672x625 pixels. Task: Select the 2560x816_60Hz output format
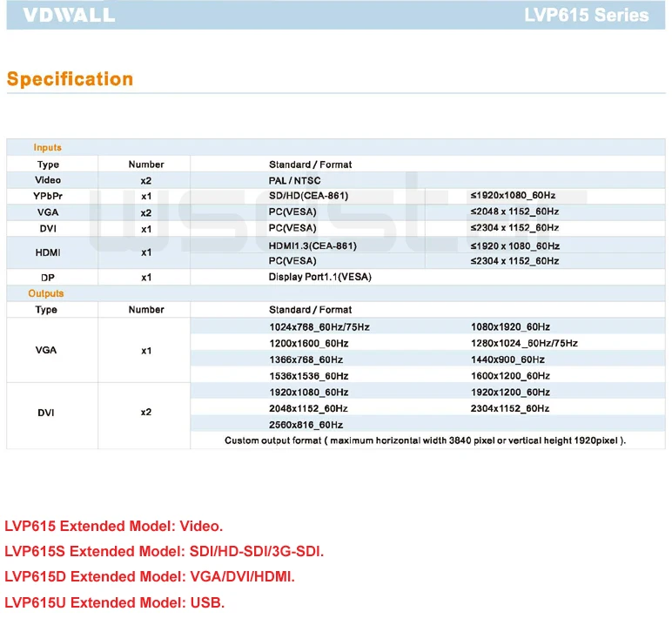coord(306,425)
